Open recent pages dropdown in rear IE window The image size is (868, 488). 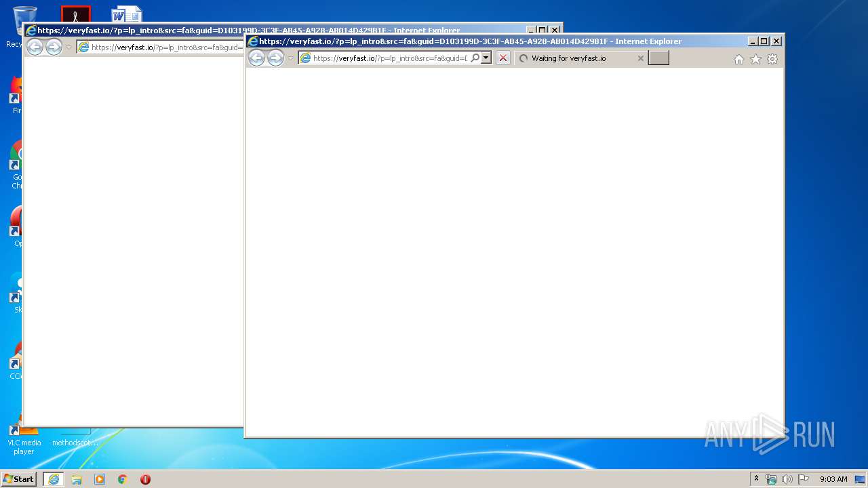tap(68, 47)
